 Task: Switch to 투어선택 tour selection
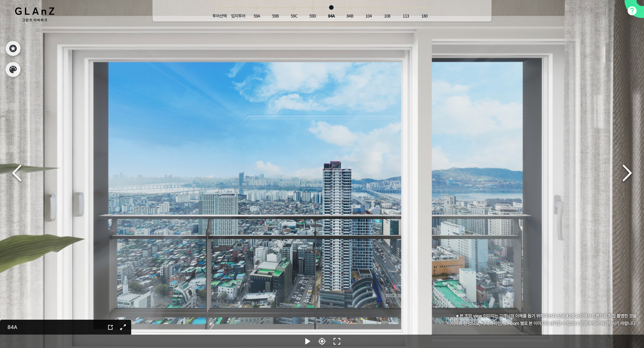click(220, 16)
